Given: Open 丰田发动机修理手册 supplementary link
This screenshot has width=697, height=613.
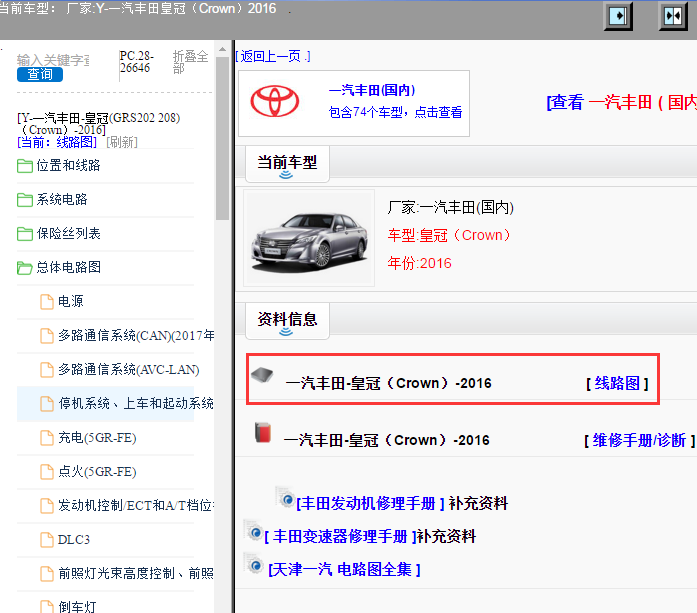Looking at the screenshot, I should tap(370, 503).
